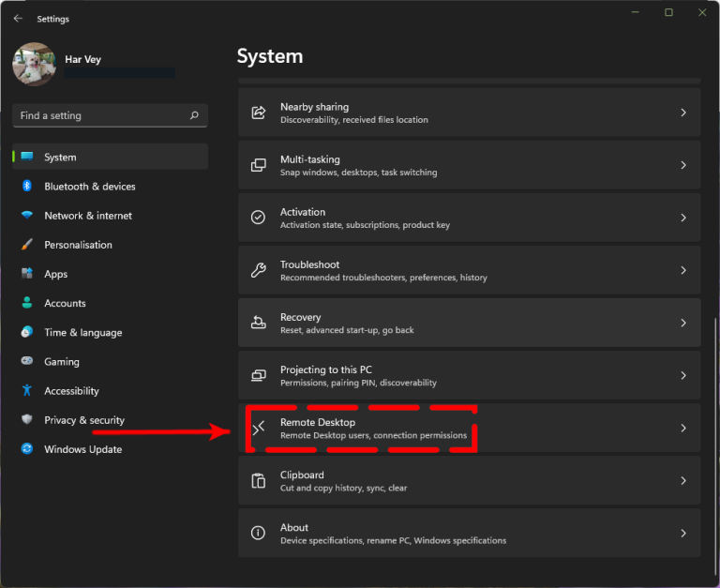Click the Troubleshoot wrench icon

[258, 270]
